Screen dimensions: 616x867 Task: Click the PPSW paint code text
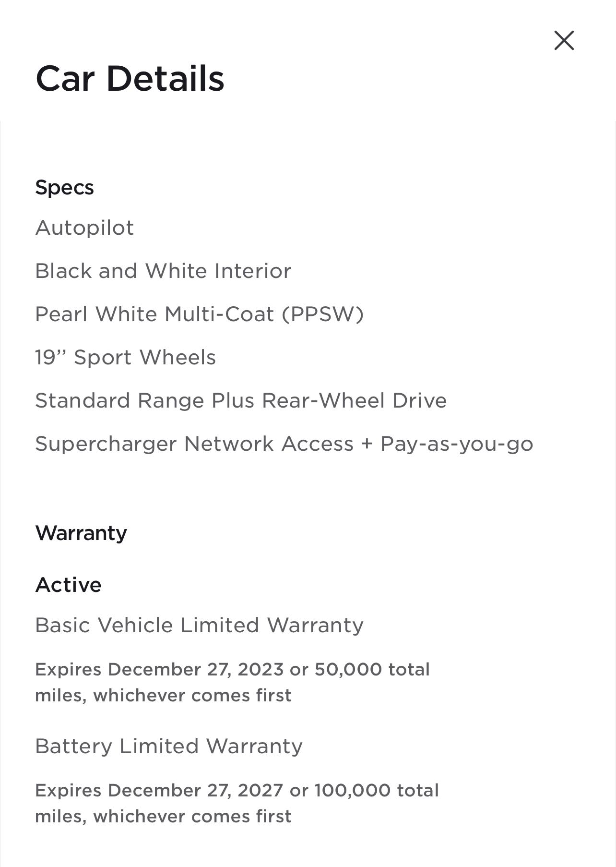coord(323,314)
